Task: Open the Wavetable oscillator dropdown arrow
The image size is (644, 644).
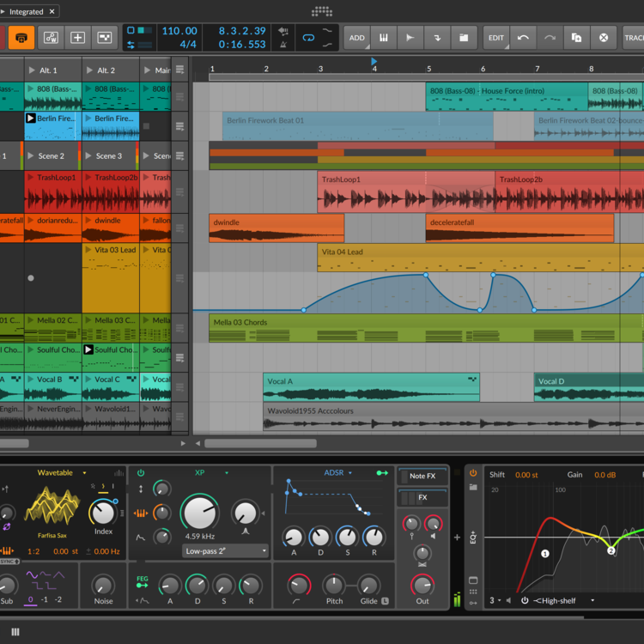Action: pos(85,473)
